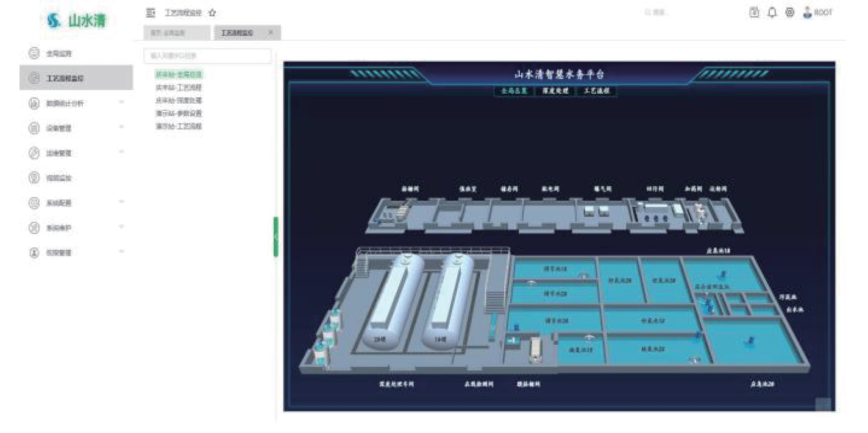The width and height of the screenshot is (868, 433).
Task: Click the 工艺流程监控 sidebar icon
Action: (35, 78)
